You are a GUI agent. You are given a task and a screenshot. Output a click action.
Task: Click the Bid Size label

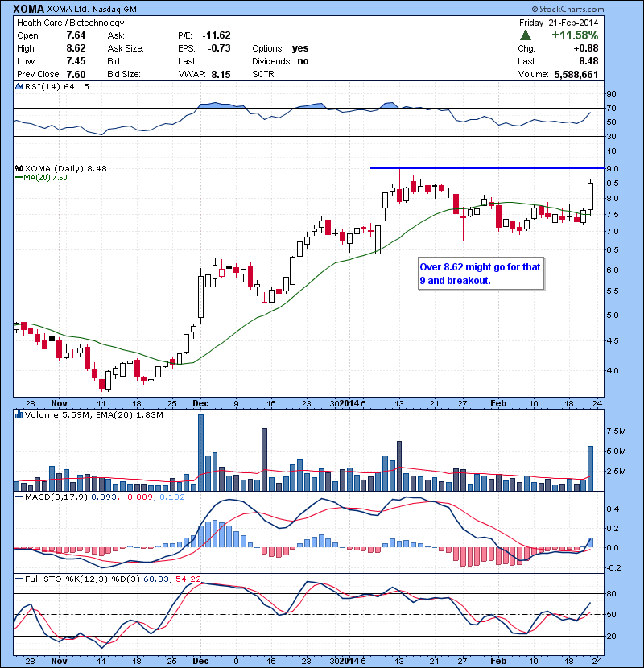[x=124, y=74]
